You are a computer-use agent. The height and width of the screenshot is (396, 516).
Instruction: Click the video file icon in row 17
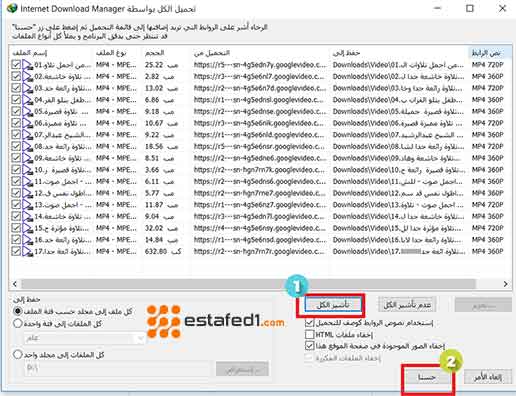(28, 252)
